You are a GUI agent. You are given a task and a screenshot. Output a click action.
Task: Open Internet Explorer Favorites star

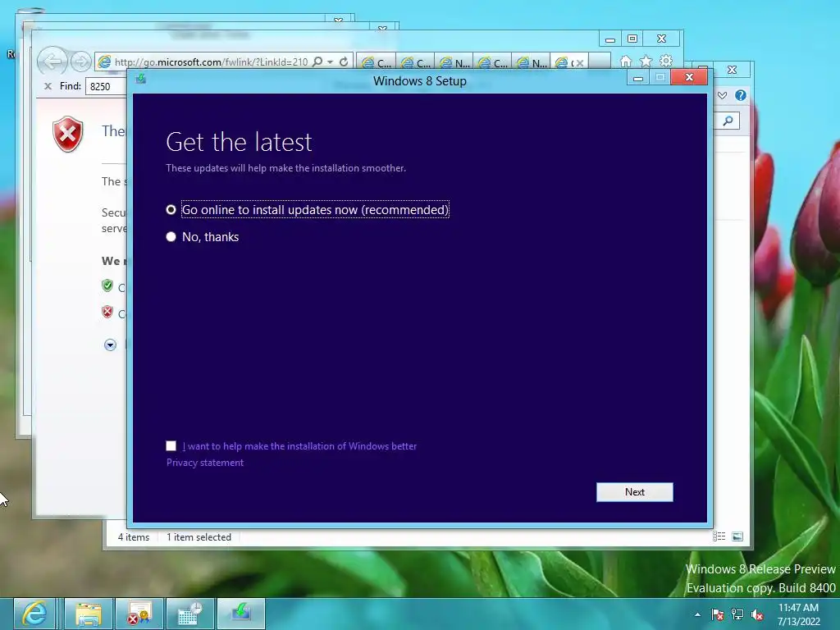click(646, 61)
